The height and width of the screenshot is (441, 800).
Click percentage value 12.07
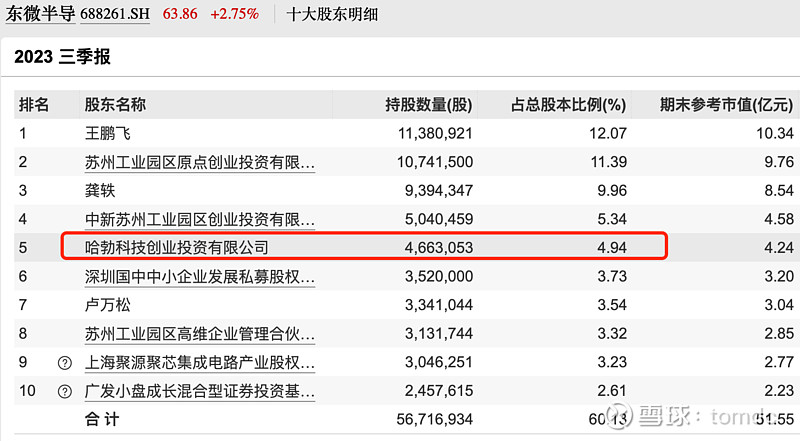[x=608, y=134]
